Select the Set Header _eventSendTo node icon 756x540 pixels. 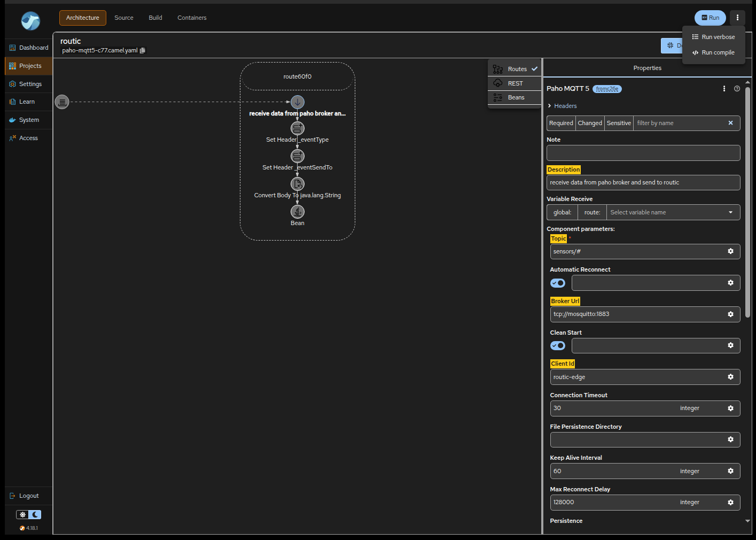click(x=298, y=156)
